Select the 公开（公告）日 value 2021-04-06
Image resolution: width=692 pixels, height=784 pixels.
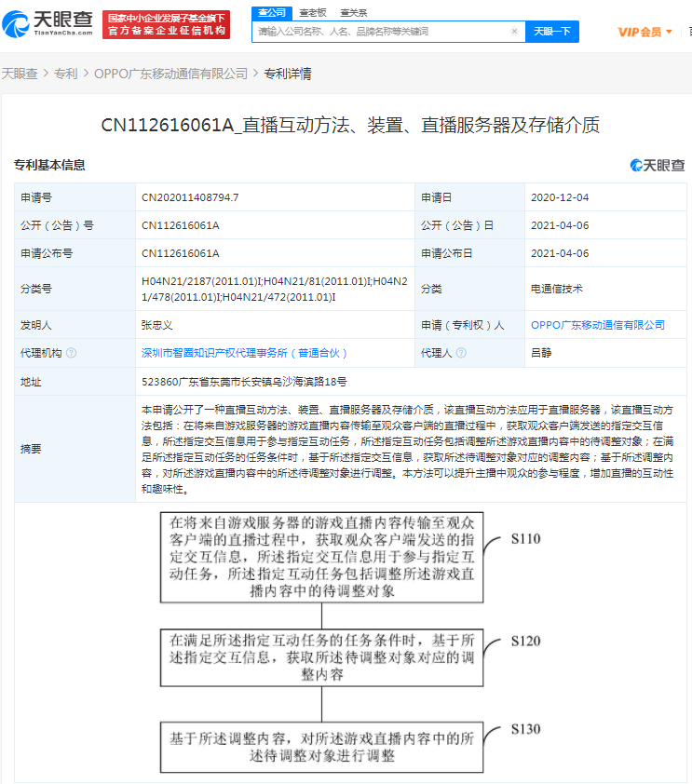560,225
